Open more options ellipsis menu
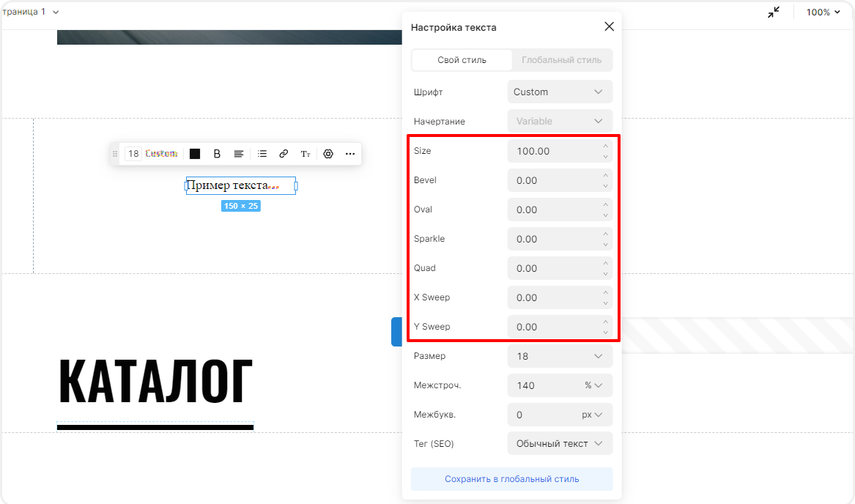 pyautogui.click(x=350, y=154)
